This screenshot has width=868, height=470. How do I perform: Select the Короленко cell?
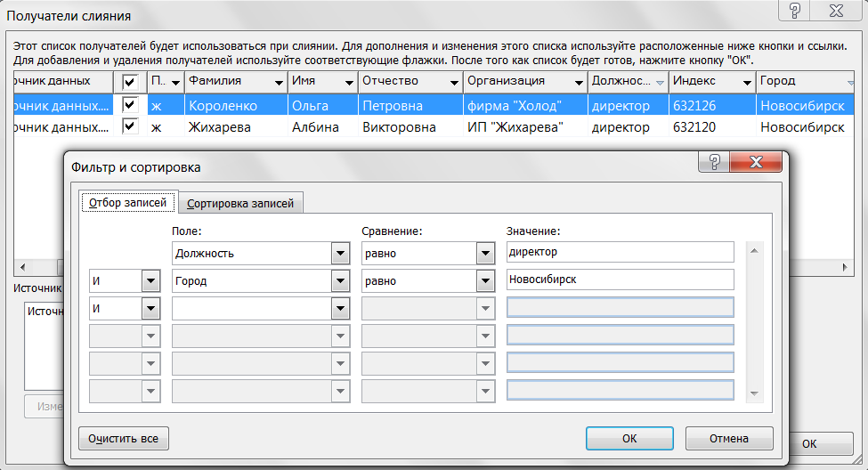point(236,105)
